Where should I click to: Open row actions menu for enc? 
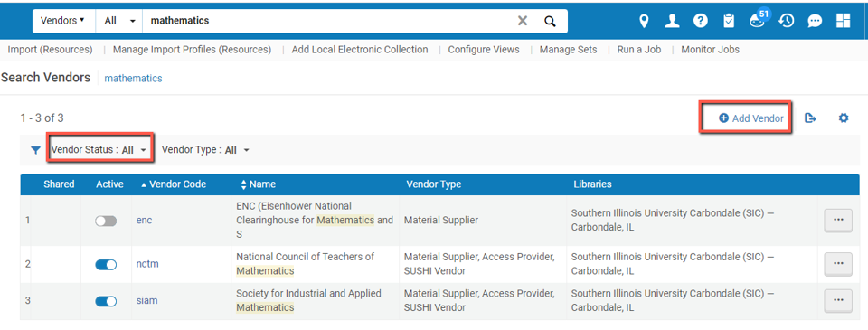838,221
